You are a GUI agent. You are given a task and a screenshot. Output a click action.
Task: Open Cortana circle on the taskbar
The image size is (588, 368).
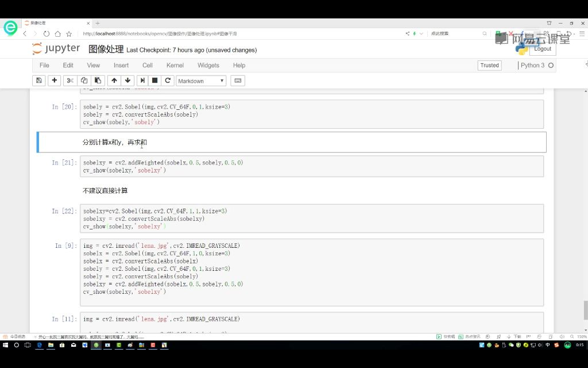click(17, 345)
